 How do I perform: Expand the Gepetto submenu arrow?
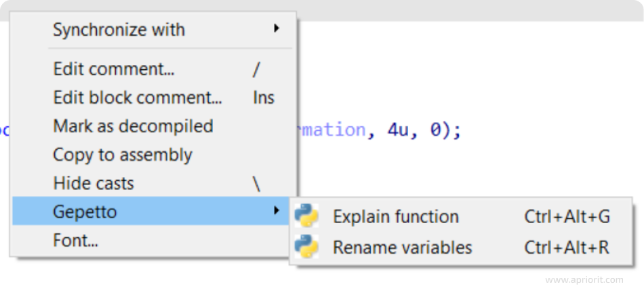click(277, 211)
